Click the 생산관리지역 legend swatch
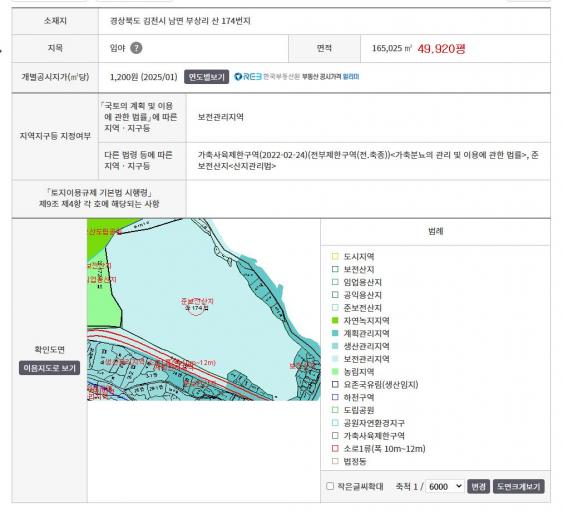The width and height of the screenshot is (563, 512). 335,346
